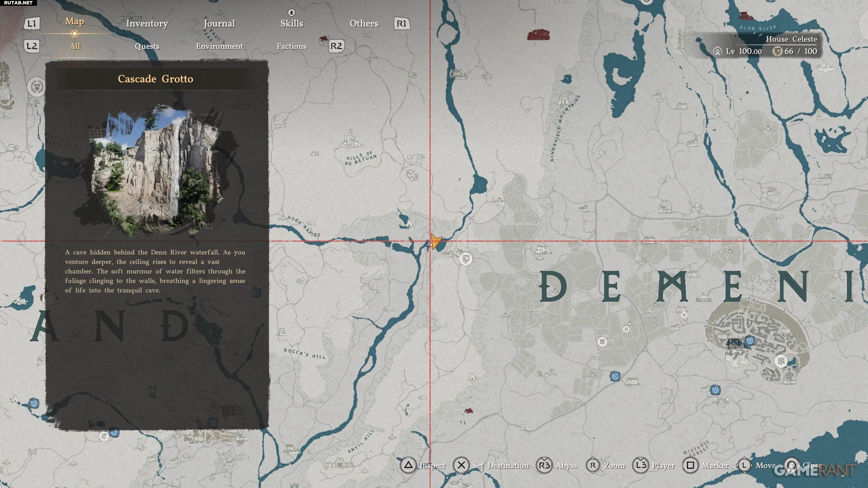The image size is (868, 488).
Task: Click the blue fast-travel marker south of Demeni farmland
Action: pos(615,376)
